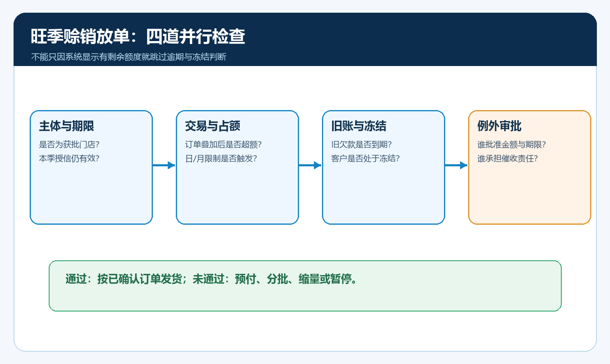The height and width of the screenshot is (364, 610).
Task: Select the subtitle 不能只因系统显示有剩余额度就跳过逾期与冻结判断
Action: click(129, 57)
